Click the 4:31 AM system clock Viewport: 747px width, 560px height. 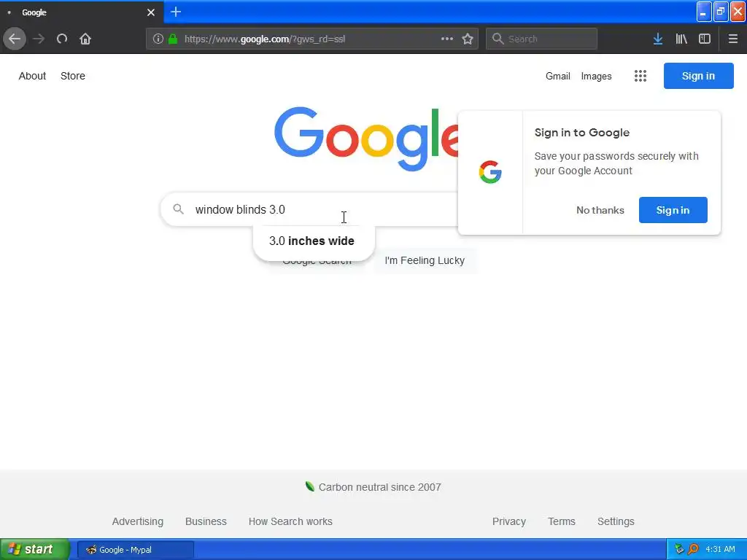(x=720, y=549)
